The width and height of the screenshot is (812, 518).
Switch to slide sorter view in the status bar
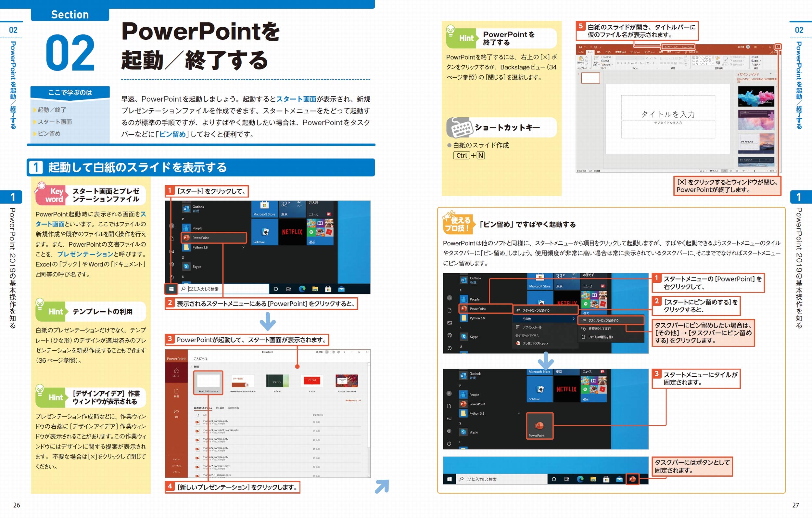click(731, 171)
